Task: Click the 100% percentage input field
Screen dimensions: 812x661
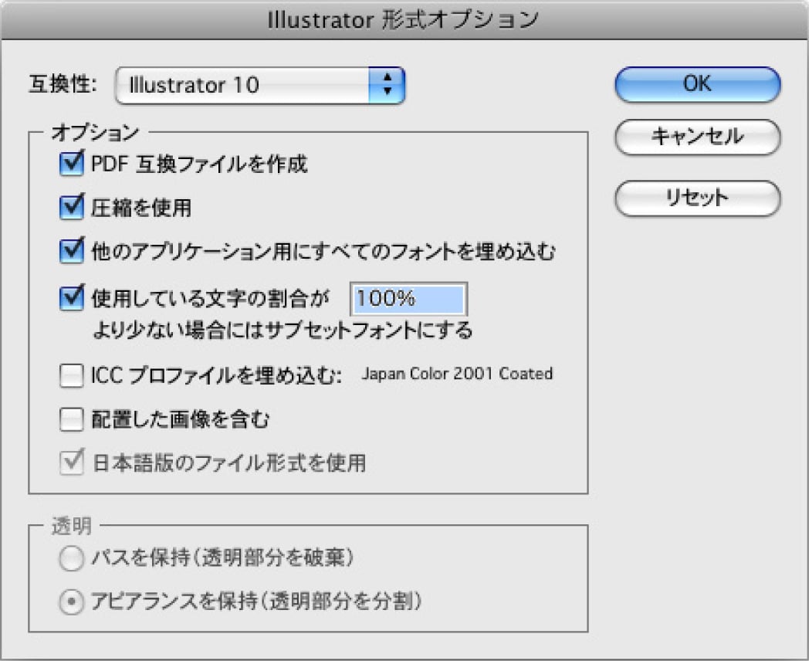Action: click(x=409, y=299)
